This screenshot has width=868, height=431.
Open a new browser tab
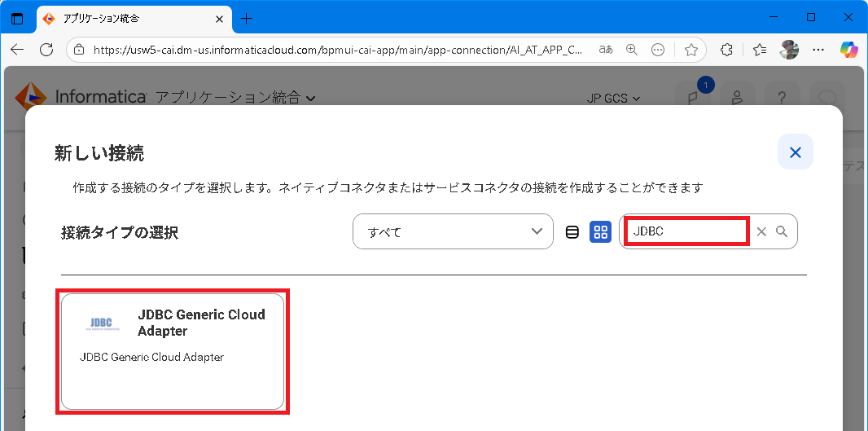tap(247, 19)
